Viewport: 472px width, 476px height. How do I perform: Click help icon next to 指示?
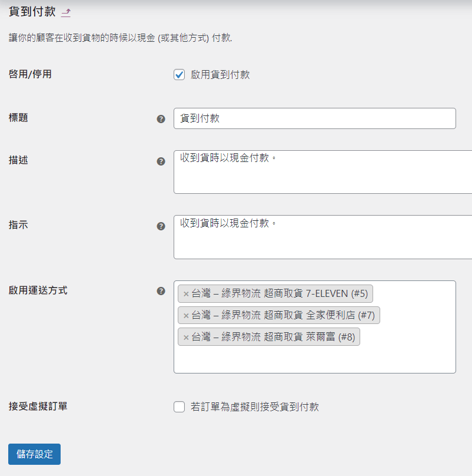161,226
